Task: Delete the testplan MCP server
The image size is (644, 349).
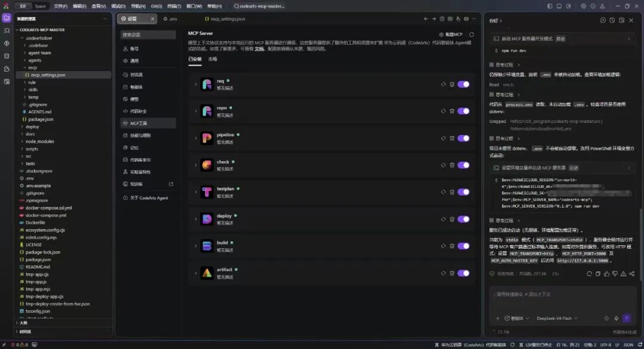Action: click(452, 192)
